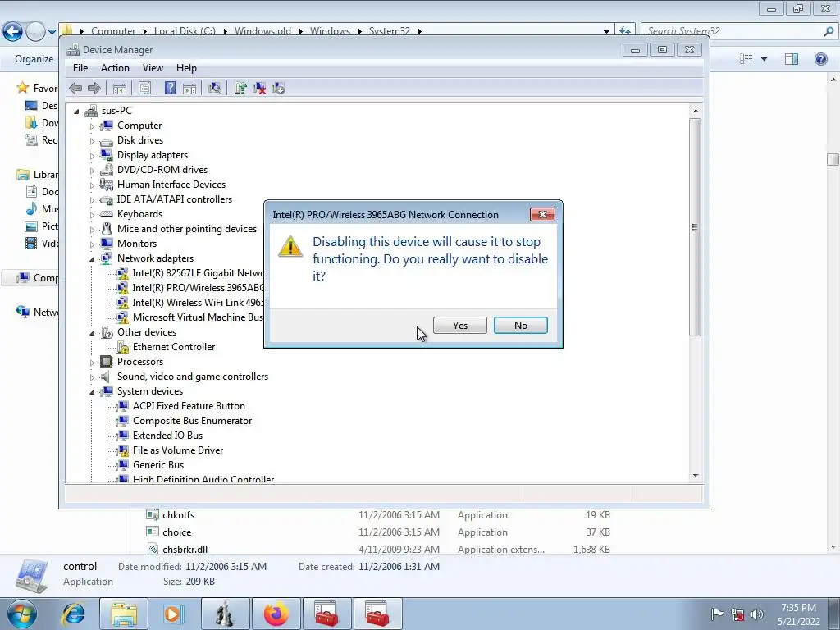Open the Chess game icon on taskbar

click(225, 614)
